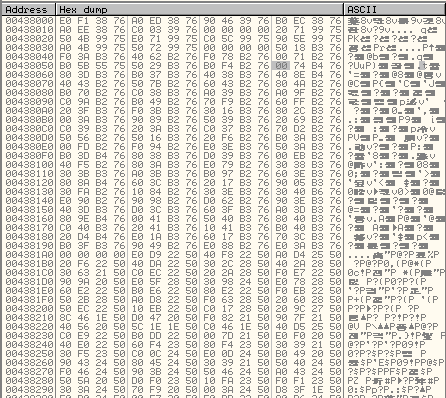Click the ASCII column header

pyautogui.click(x=395, y=9)
